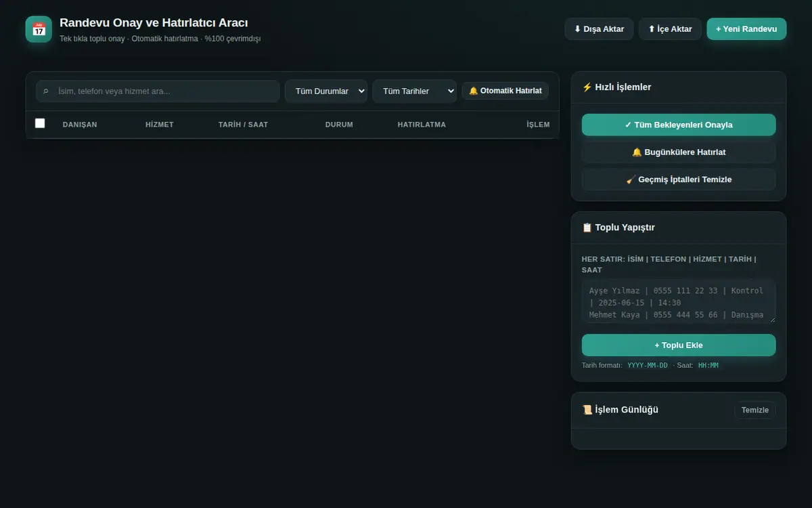Open the Tüm Durumlar status filter
This screenshot has width=812, height=508.
(326, 91)
